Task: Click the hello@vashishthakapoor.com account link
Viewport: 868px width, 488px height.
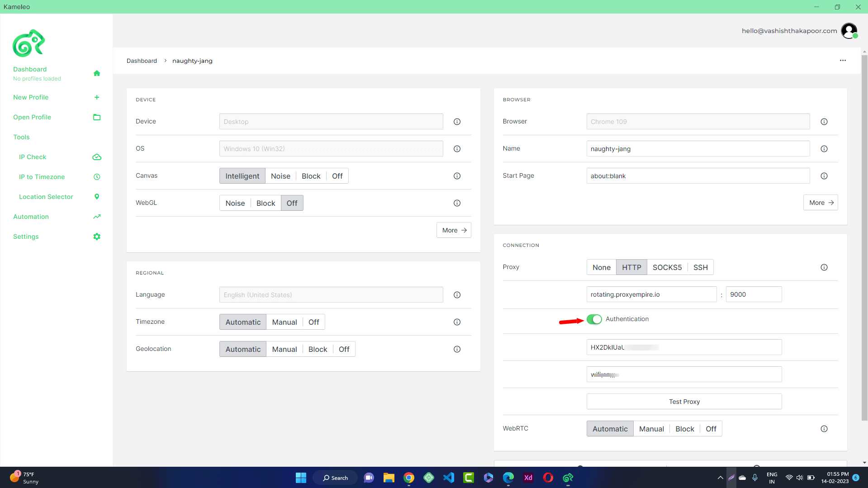Action: (x=789, y=30)
